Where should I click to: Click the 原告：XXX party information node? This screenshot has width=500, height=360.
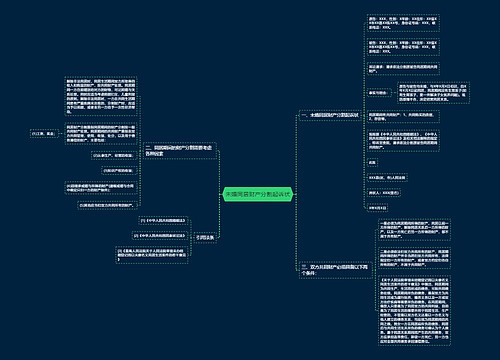coord(403,23)
